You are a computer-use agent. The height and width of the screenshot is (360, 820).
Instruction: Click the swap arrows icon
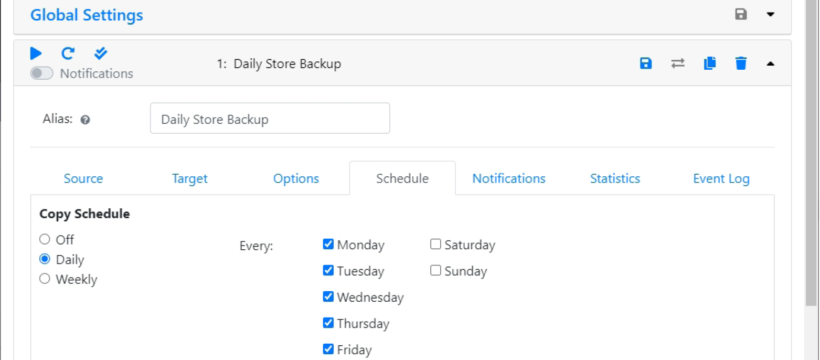[x=678, y=64]
